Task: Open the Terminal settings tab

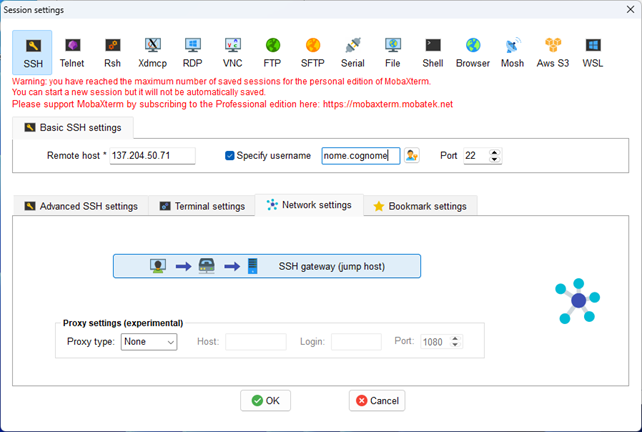Action: (202, 206)
